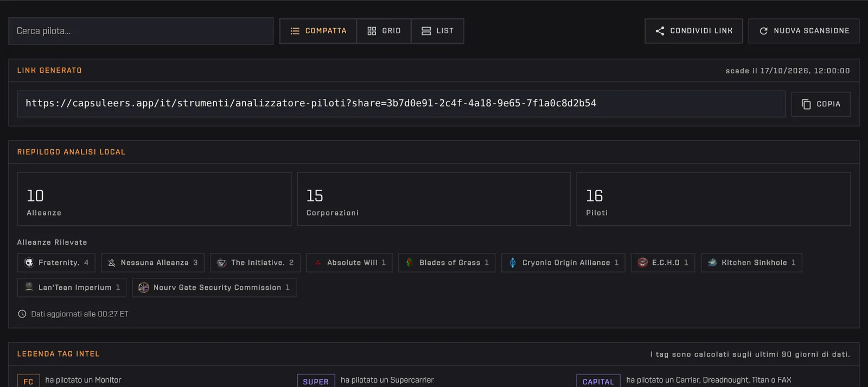The width and height of the screenshot is (868, 387).
Task: Select the generated share link URL field
Action: [x=401, y=104]
